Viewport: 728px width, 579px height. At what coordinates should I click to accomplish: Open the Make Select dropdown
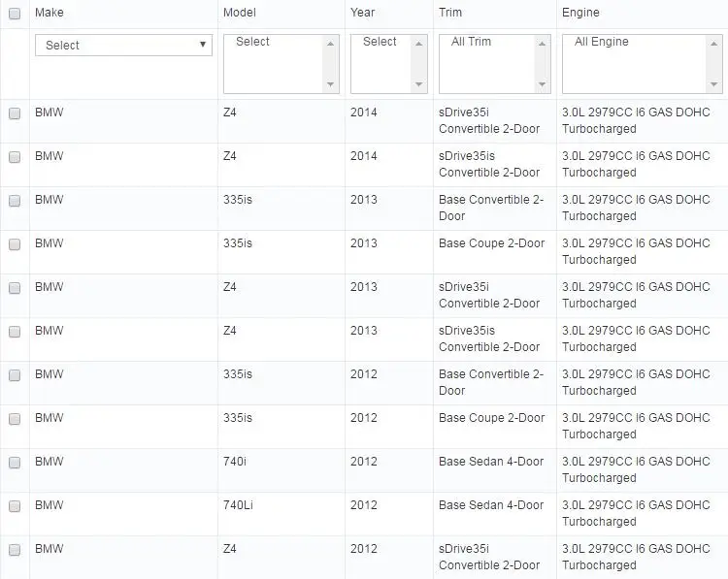point(123,45)
